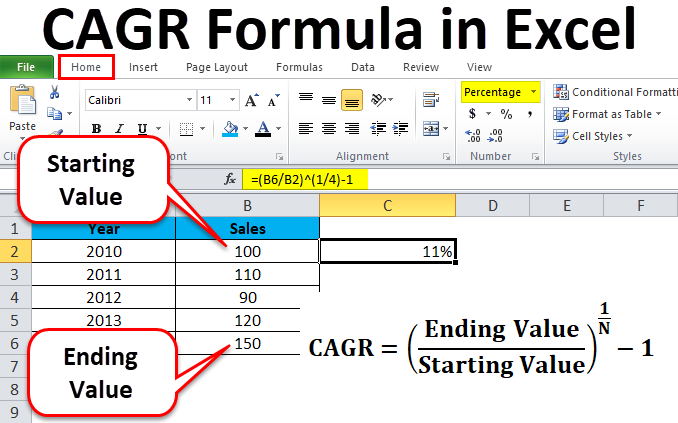Open the File tab

26,67
